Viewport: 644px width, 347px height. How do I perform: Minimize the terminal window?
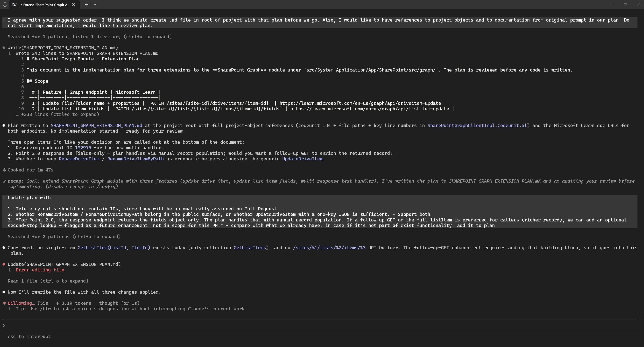point(612,4)
